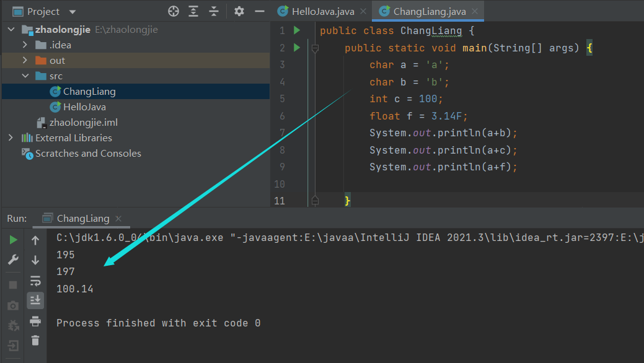
Task: Close the ChangLiang.java tab
Action: [475, 12]
